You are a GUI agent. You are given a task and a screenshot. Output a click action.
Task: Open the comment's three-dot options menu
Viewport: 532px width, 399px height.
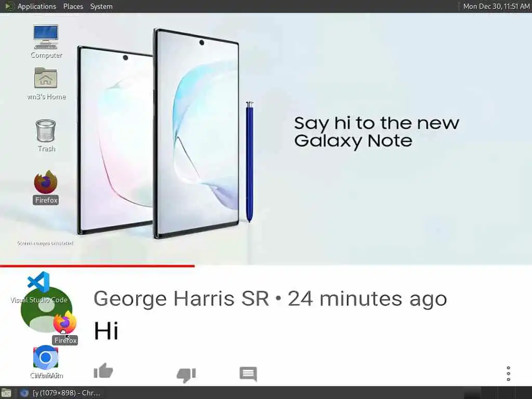pos(508,374)
